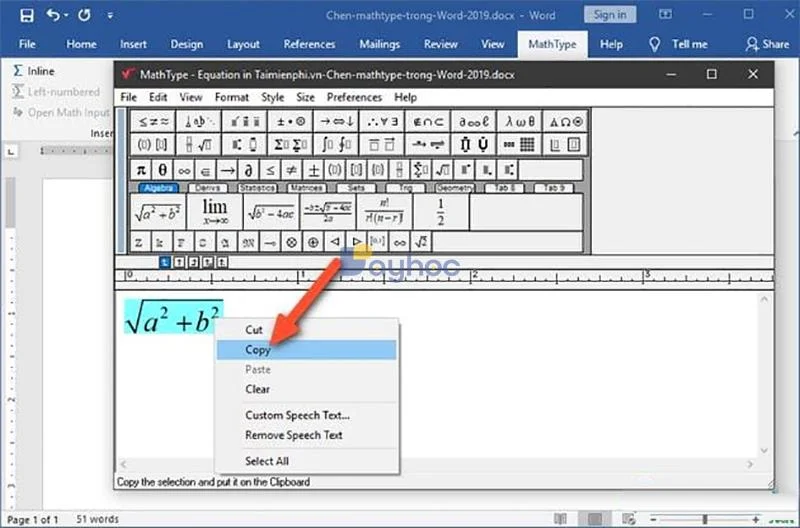The image size is (800, 528).
Task: Choose Clear from the context menu
Action: [x=307, y=389]
